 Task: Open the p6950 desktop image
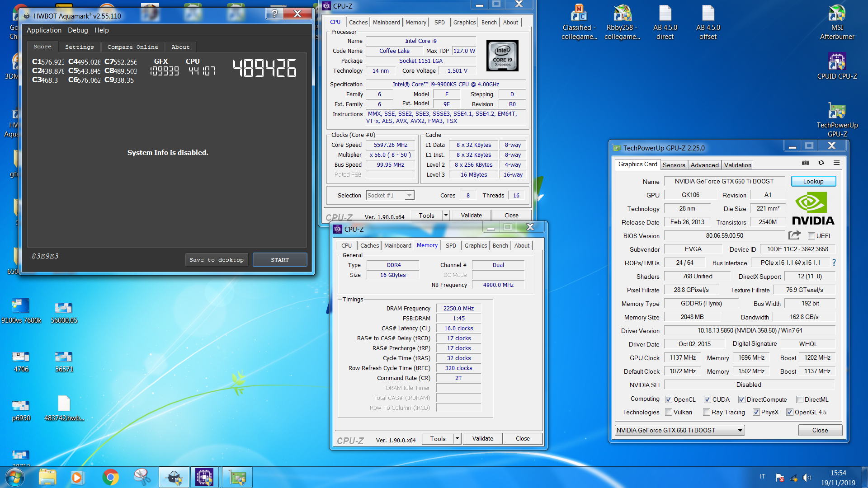tap(21, 410)
